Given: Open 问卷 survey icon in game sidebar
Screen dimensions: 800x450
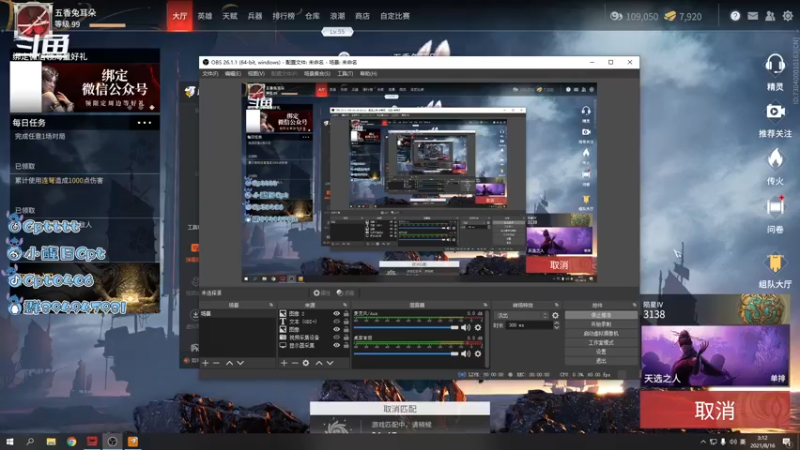Looking at the screenshot, I should 775,206.
